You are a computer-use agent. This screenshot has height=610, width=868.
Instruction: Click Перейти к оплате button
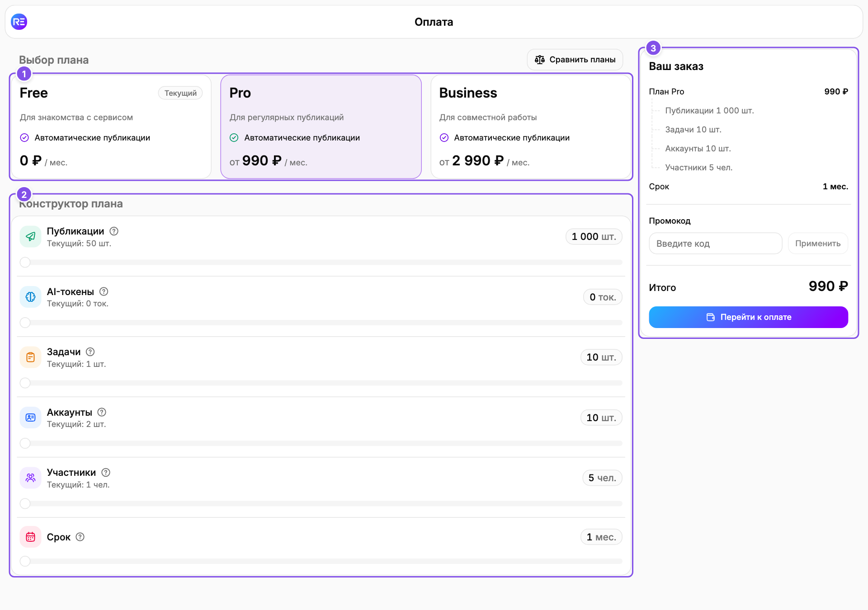(x=748, y=317)
